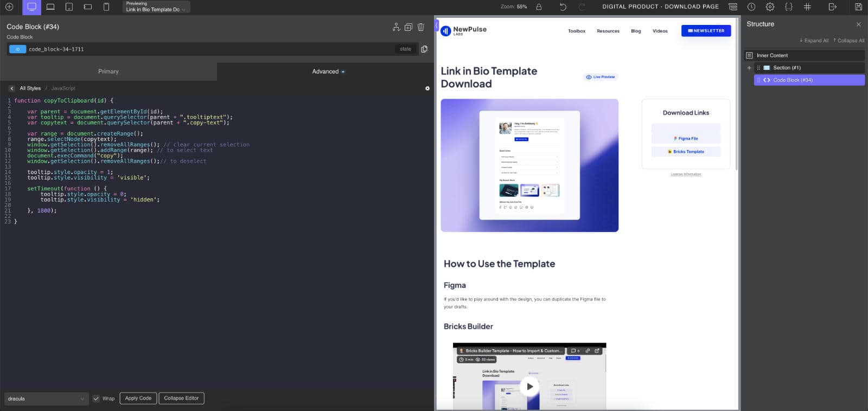
Task: Click the video copy link icon
Action: click(588, 351)
